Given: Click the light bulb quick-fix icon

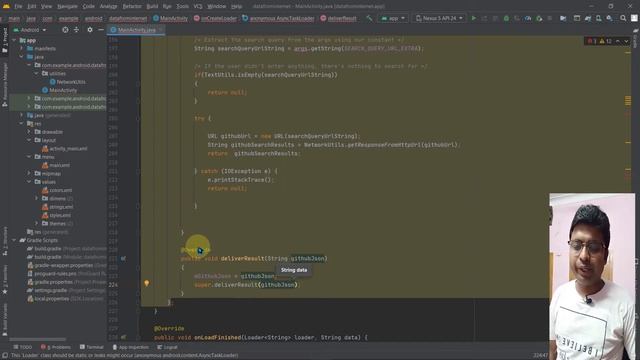Looking at the screenshot, I should (x=147, y=283).
